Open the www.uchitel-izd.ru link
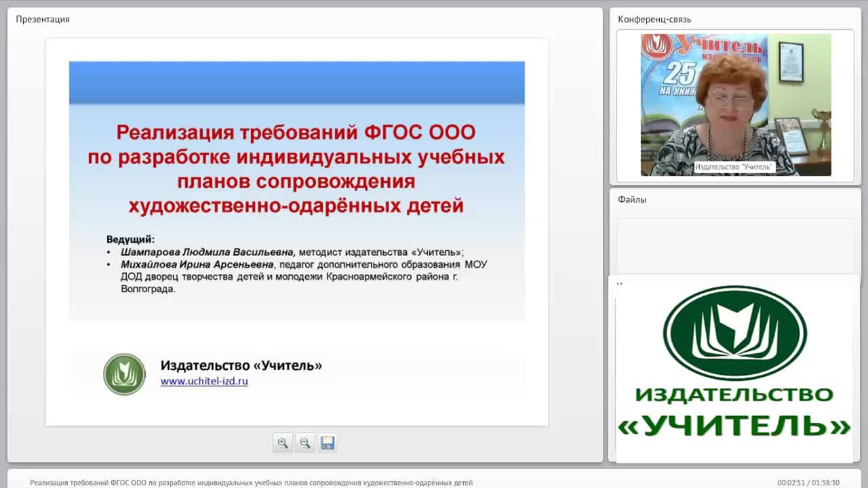The height and width of the screenshot is (488, 868). point(204,382)
